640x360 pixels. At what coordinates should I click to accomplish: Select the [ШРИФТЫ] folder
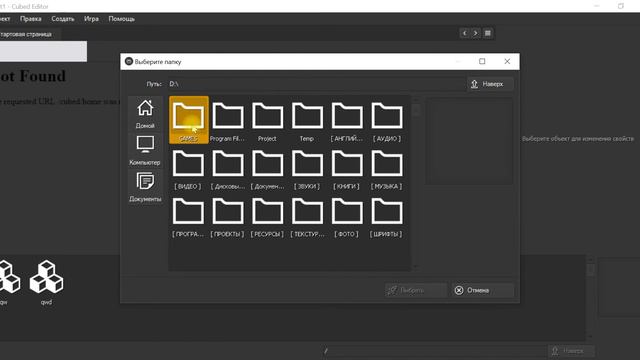coord(387,216)
